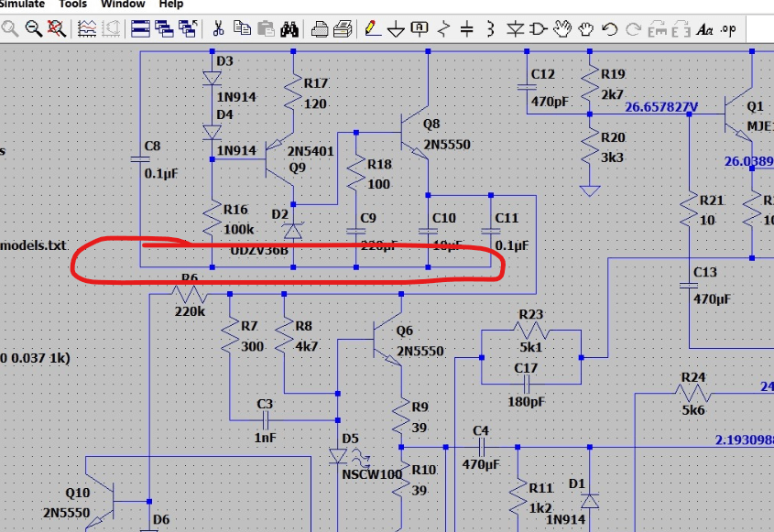This screenshot has height=532, width=774.
Task: Click the 180pF value of C17
Action: click(526, 402)
